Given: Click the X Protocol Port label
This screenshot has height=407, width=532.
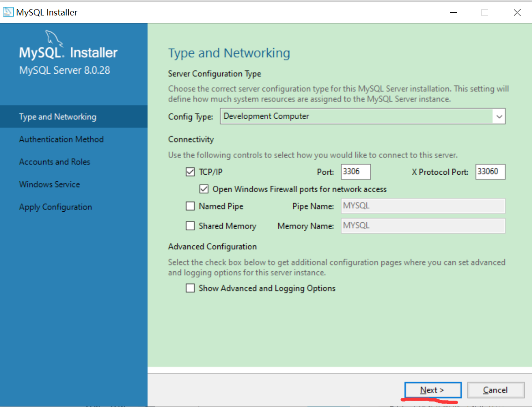Looking at the screenshot, I should [440, 172].
